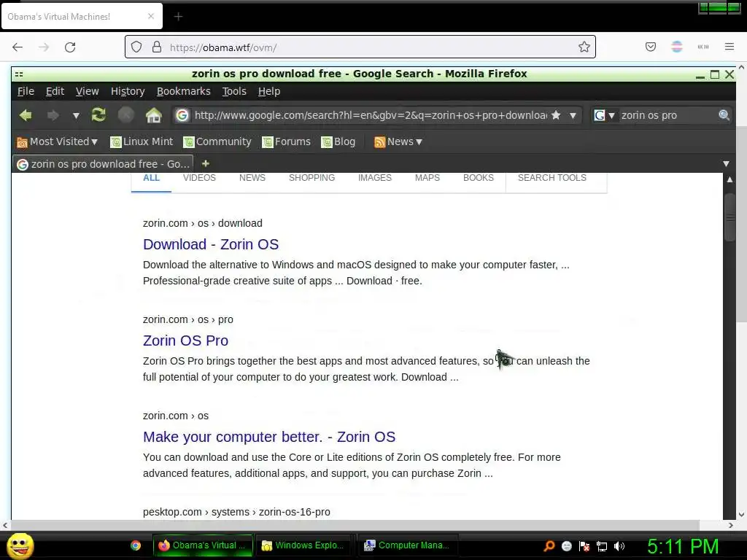Bookmark obama.wtf with the star icon

(x=584, y=47)
